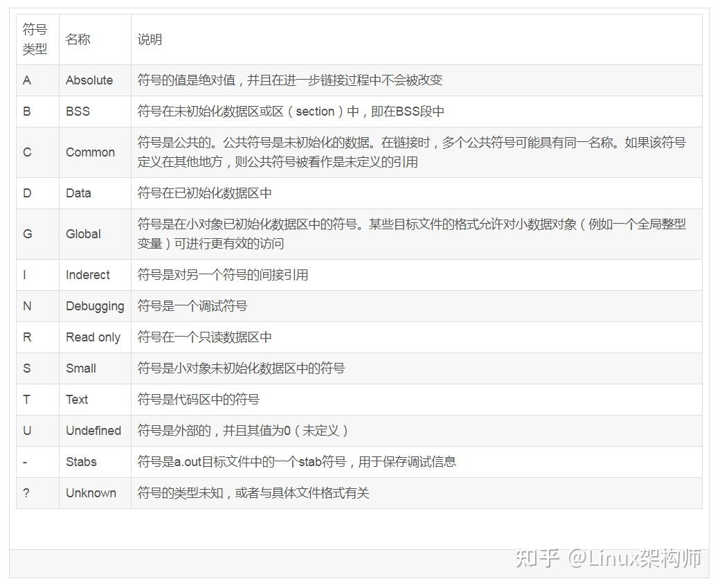This screenshot has height=588, width=720.
Task: Select the Common symbol row
Action: point(277,152)
